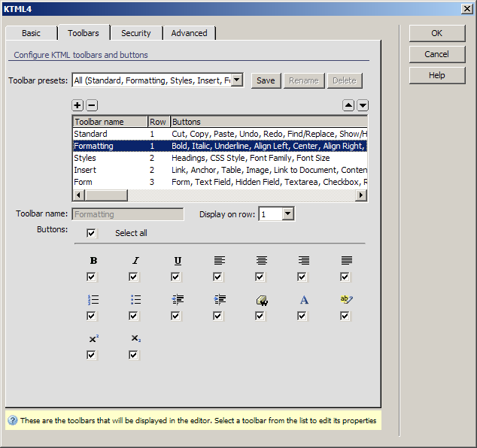Select the Toolbars tab
Image resolution: width=477 pixels, height=448 pixels.
coord(84,33)
